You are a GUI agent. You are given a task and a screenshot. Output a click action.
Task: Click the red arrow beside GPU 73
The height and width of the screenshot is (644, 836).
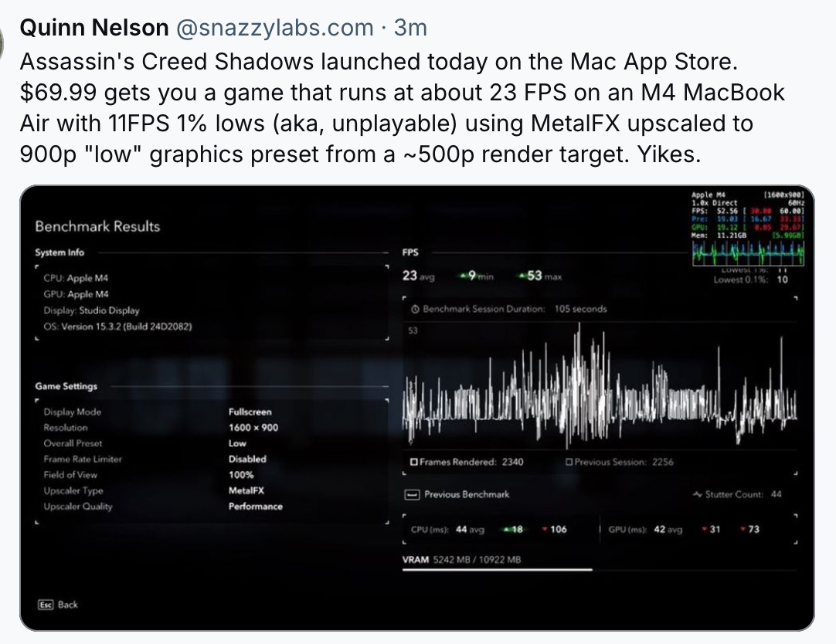[743, 530]
